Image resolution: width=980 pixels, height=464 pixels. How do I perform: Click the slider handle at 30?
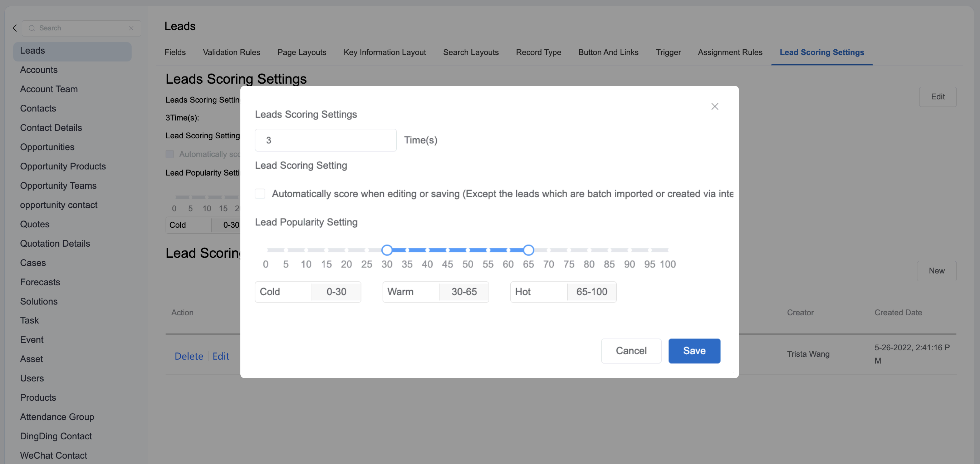point(387,250)
